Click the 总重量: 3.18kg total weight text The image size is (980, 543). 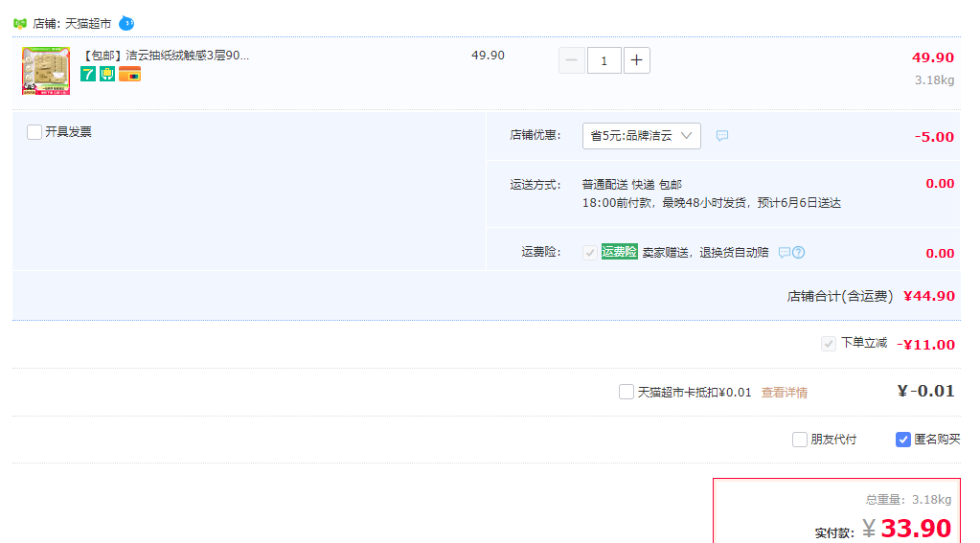point(909,499)
